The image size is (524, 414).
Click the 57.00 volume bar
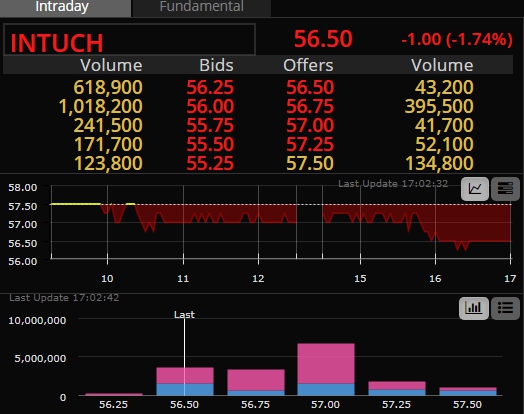tap(326, 369)
